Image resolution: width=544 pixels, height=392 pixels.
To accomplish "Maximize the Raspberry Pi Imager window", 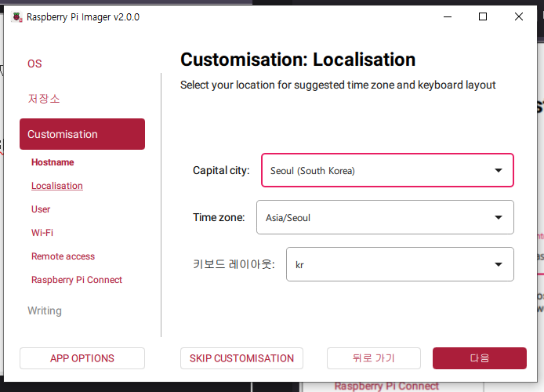I will (483, 16).
